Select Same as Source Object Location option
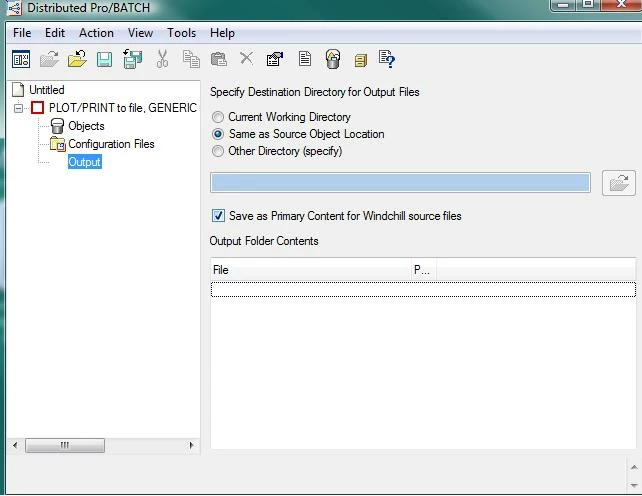 [218, 134]
